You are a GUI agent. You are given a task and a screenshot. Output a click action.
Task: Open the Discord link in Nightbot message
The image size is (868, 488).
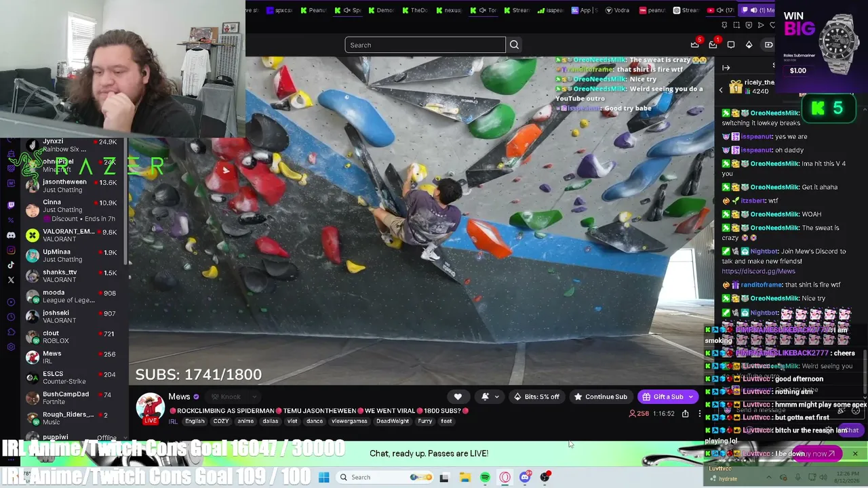pyautogui.click(x=758, y=271)
